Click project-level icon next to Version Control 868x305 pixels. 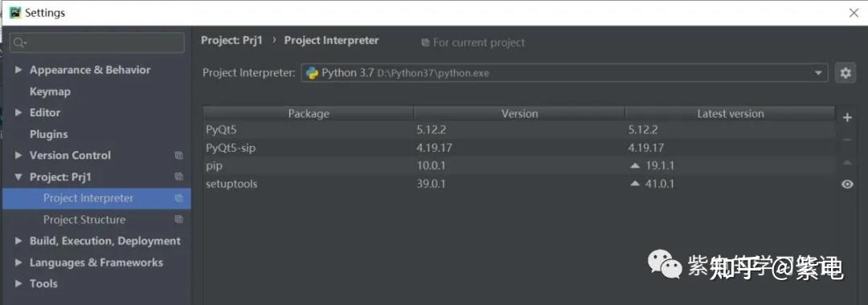point(178,155)
